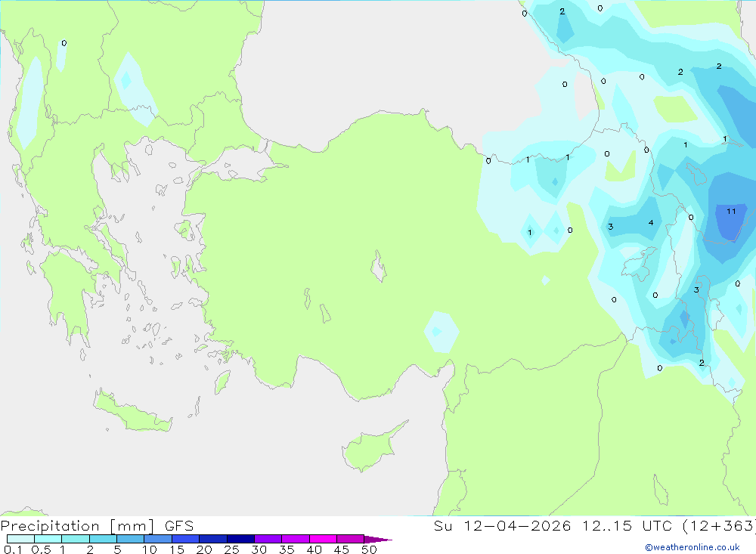Pick the 5–10 mm legend swatch
The height and width of the screenshot is (554, 756).
tap(131, 539)
